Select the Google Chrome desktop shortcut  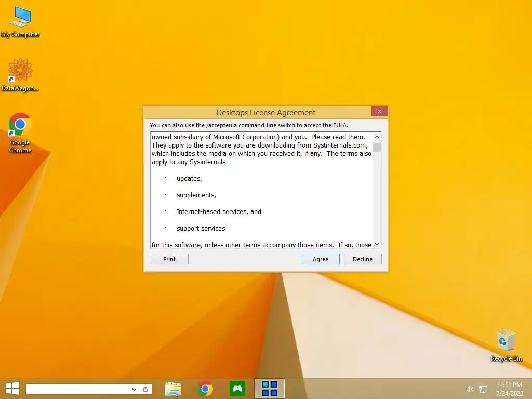point(20,133)
